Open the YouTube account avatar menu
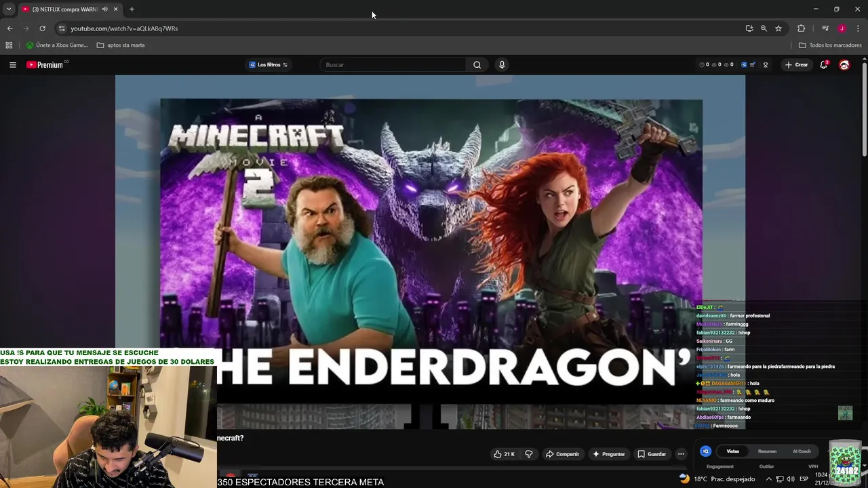Screen dimensions: 868x488 [844, 65]
